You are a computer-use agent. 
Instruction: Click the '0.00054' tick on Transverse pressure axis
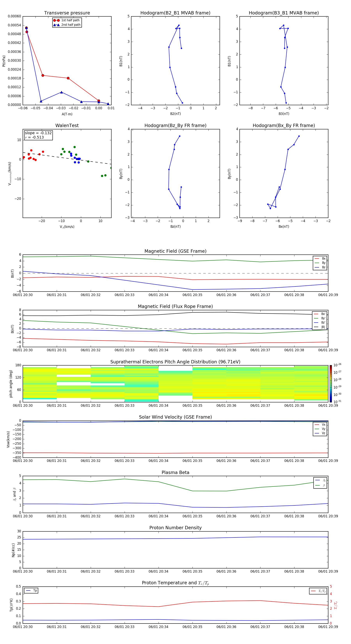14,25
